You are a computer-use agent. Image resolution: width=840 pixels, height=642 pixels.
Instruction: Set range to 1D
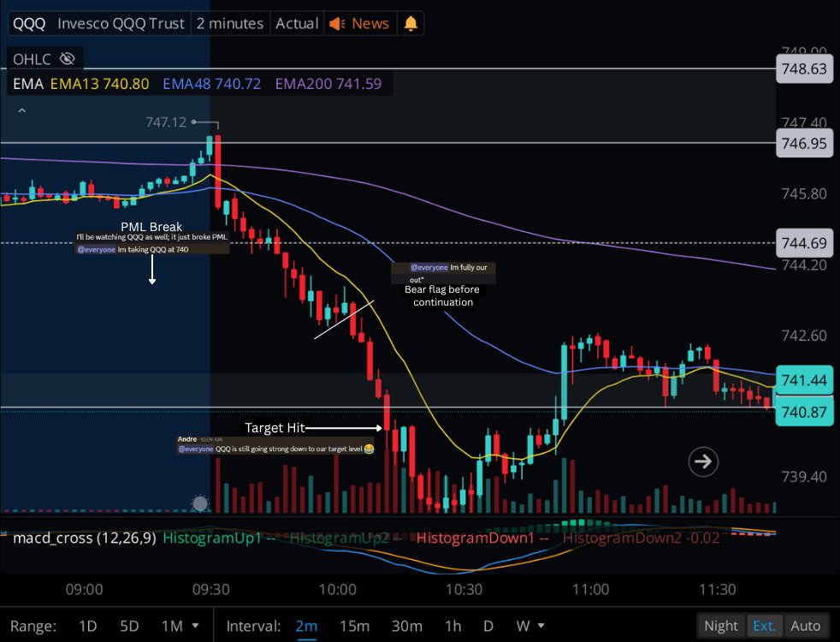click(x=87, y=626)
